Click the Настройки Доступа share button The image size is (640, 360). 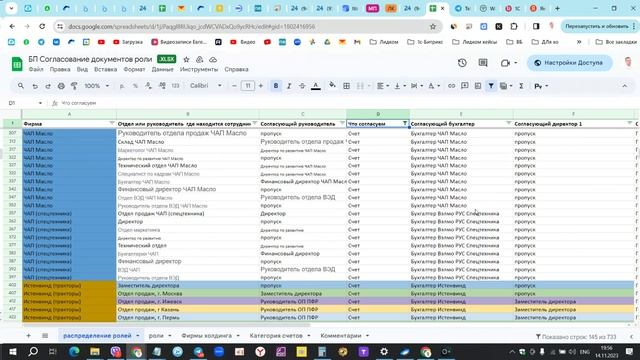tap(569, 63)
